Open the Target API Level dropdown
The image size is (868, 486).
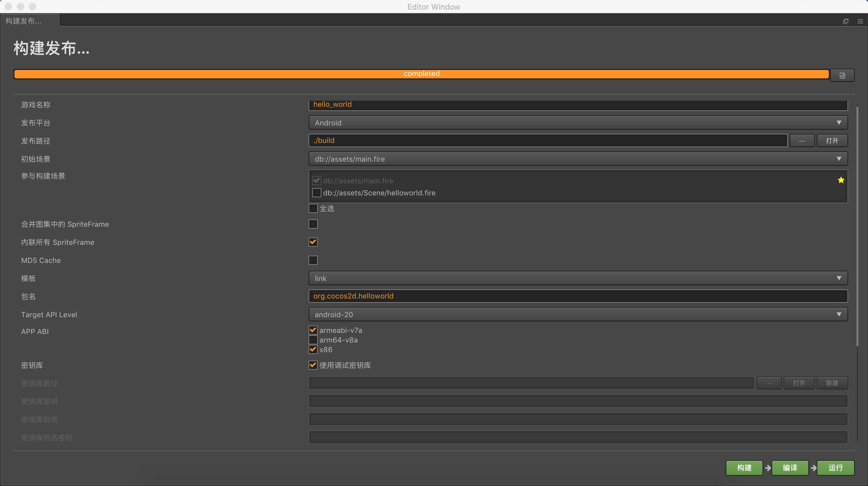tap(577, 314)
